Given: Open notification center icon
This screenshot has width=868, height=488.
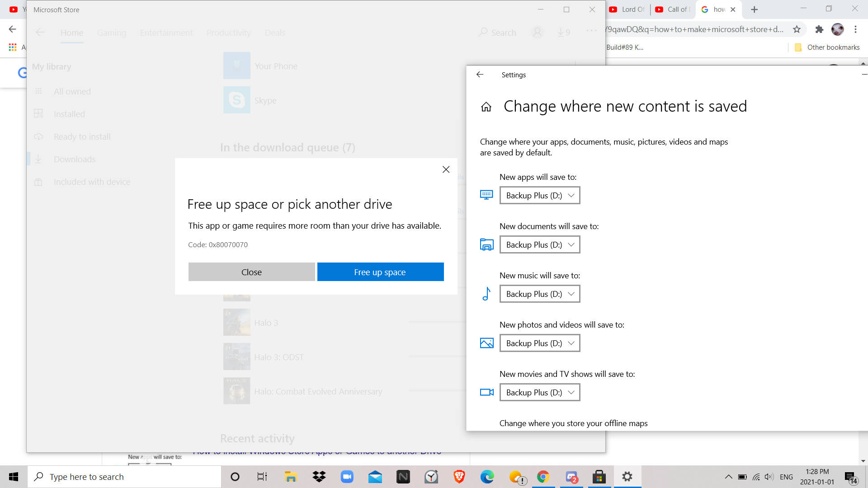Looking at the screenshot, I should pyautogui.click(x=850, y=477).
